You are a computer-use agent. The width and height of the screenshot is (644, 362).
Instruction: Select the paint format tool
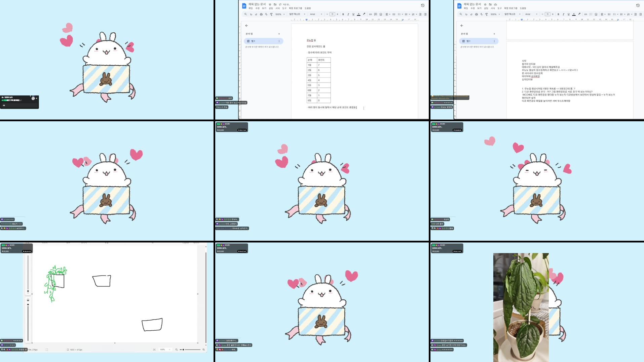coord(271,14)
